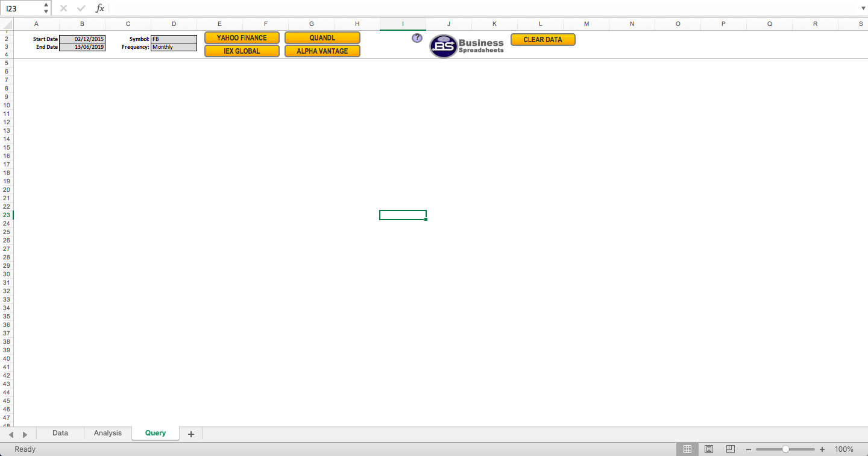Image resolution: width=868 pixels, height=456 pixels.
Task: Go to previous sheet using left arrow
Action: (x=11, y=434)
